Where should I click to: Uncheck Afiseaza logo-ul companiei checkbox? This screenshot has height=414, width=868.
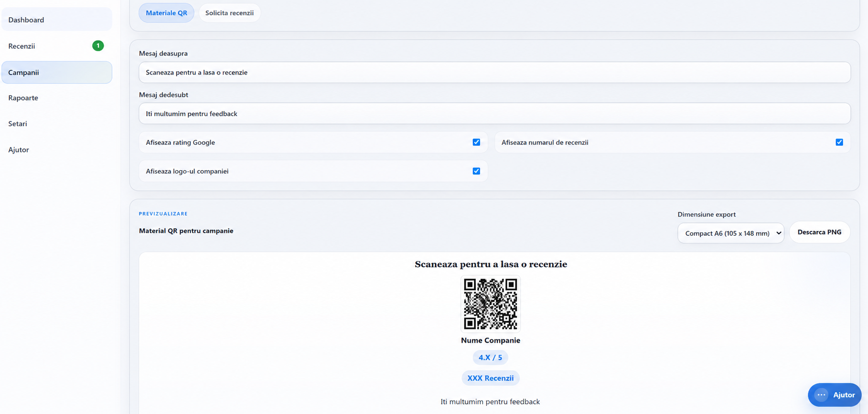click(x=476, y=171)
